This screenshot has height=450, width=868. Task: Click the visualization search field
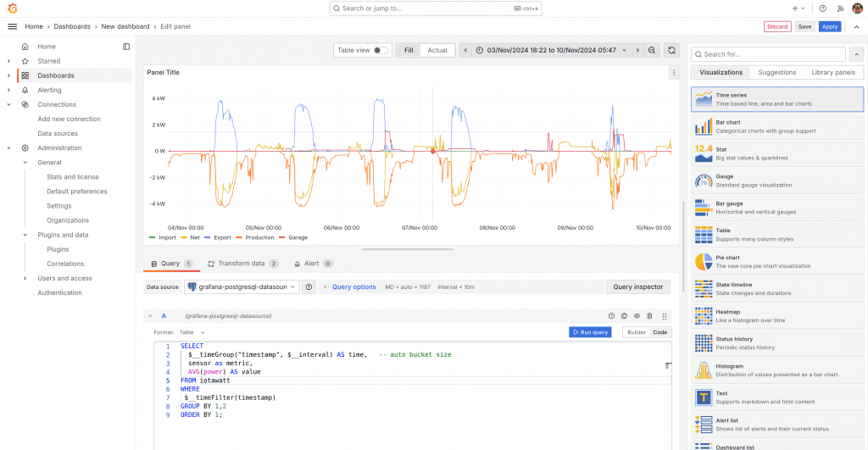coord(767,54)
